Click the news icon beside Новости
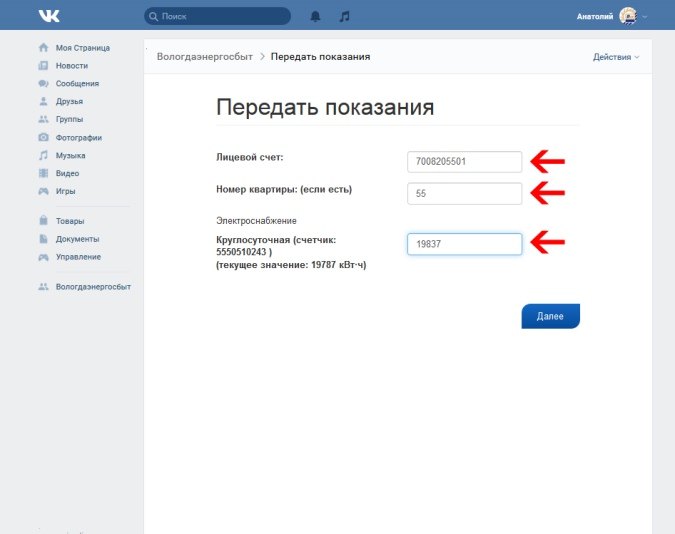This screenshot has width=675, height=534. tap(43, 65)
